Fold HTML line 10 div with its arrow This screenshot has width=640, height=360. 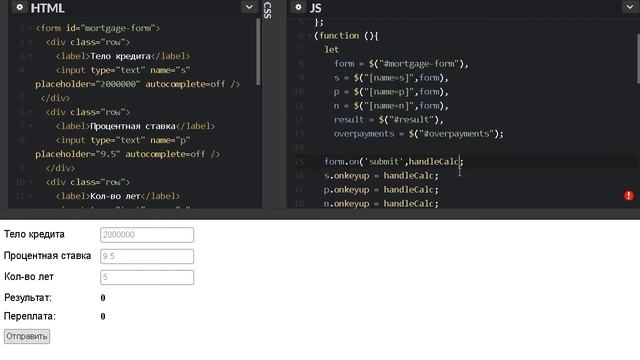coord(31,182)
